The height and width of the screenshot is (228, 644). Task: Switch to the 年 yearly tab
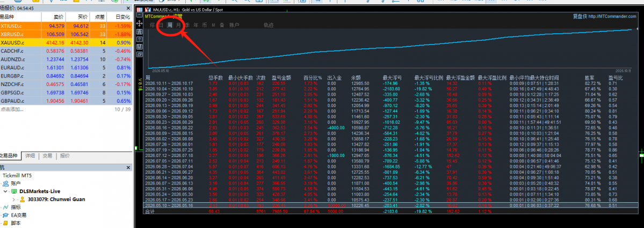(x=196, y=25)
